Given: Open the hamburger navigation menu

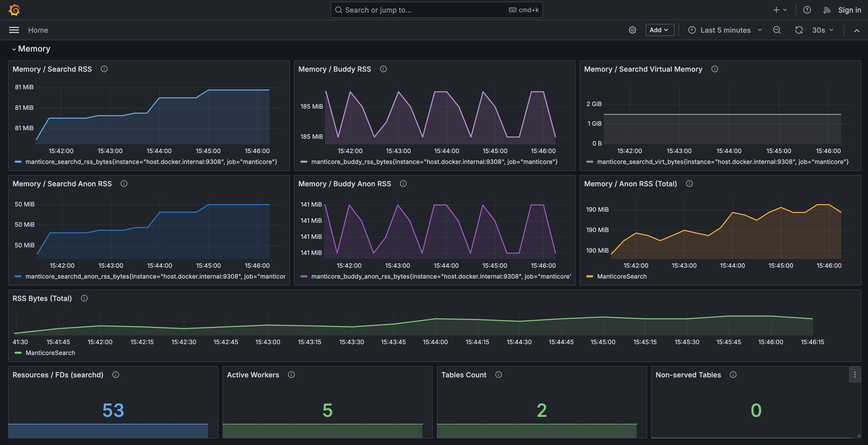Looking at the screenshot, I should coord(14,30).
